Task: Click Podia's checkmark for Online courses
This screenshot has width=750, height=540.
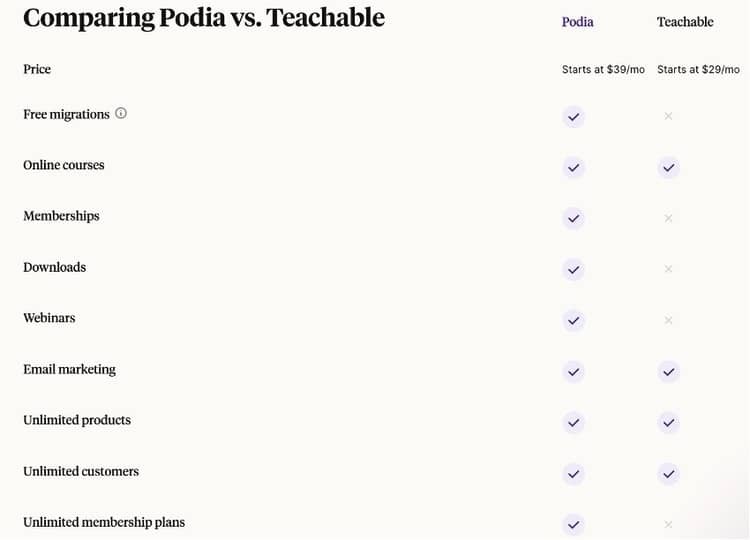Action: point(573,167)
